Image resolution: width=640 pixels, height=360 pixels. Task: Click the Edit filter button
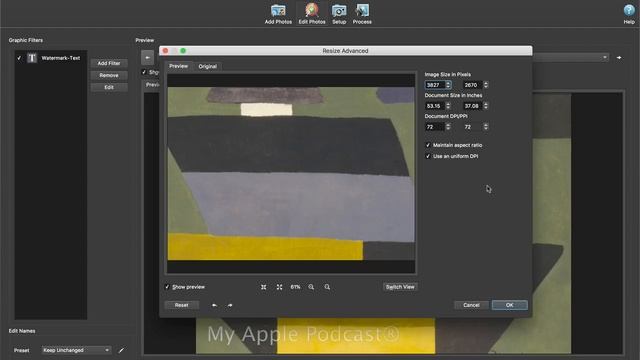click(x=109, y=87)
